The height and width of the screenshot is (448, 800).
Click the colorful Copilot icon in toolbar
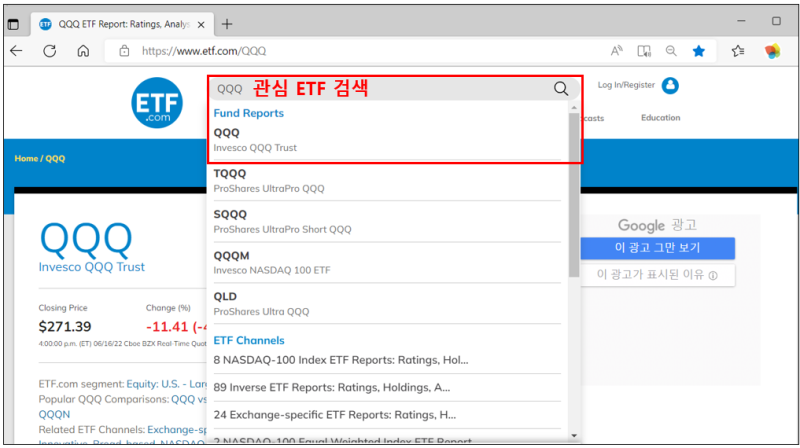[x=772, y=51]
